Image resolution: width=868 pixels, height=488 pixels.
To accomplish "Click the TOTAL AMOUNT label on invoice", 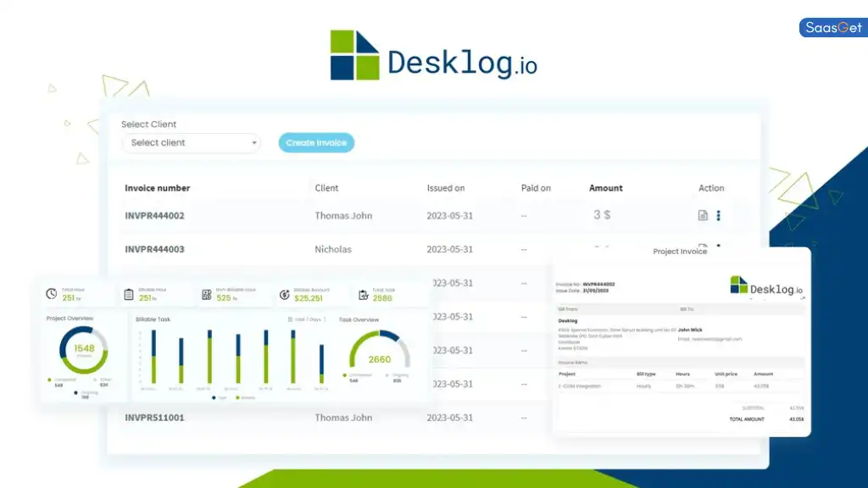I will tap(747, 419).
